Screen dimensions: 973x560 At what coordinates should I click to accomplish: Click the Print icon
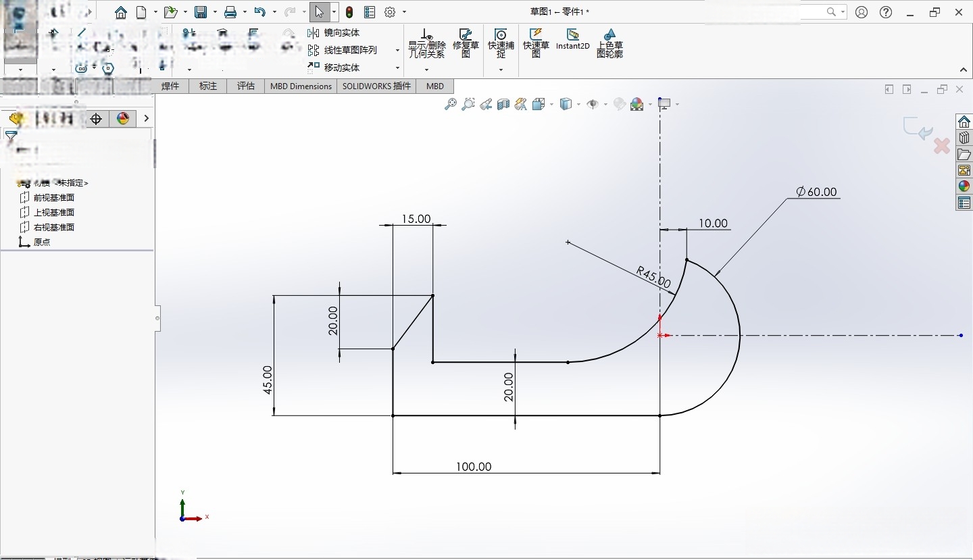click(x=230, y=12)
